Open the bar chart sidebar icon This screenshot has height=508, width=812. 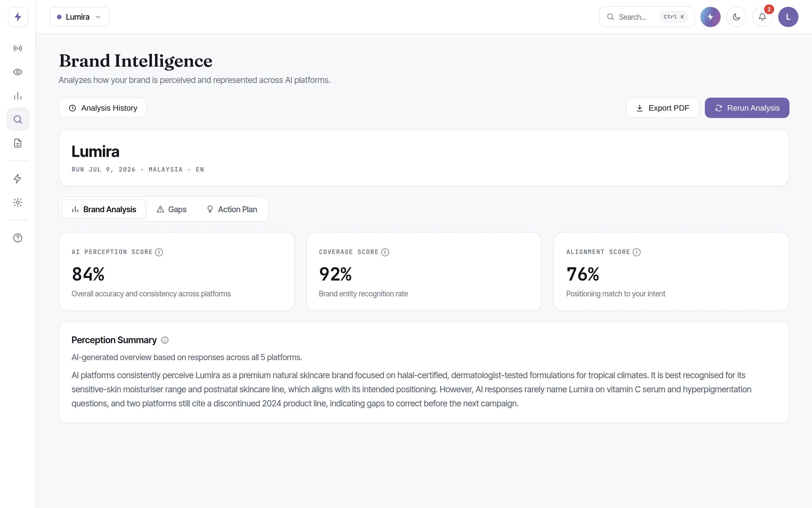[x=18, y=96]
